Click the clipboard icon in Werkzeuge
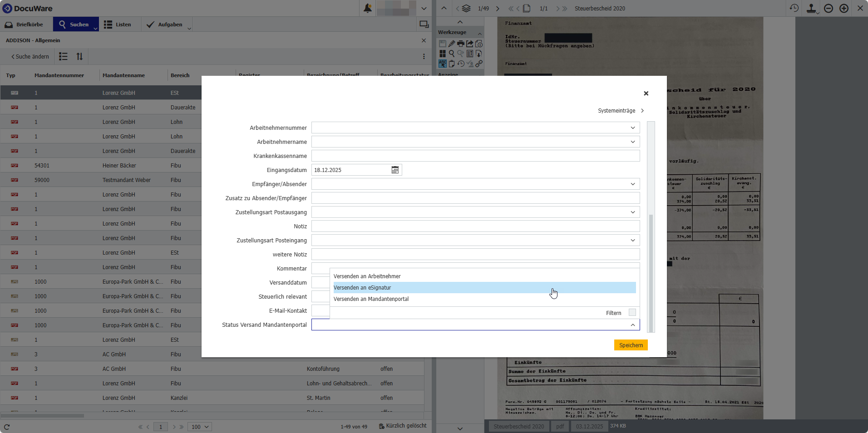 452,64
